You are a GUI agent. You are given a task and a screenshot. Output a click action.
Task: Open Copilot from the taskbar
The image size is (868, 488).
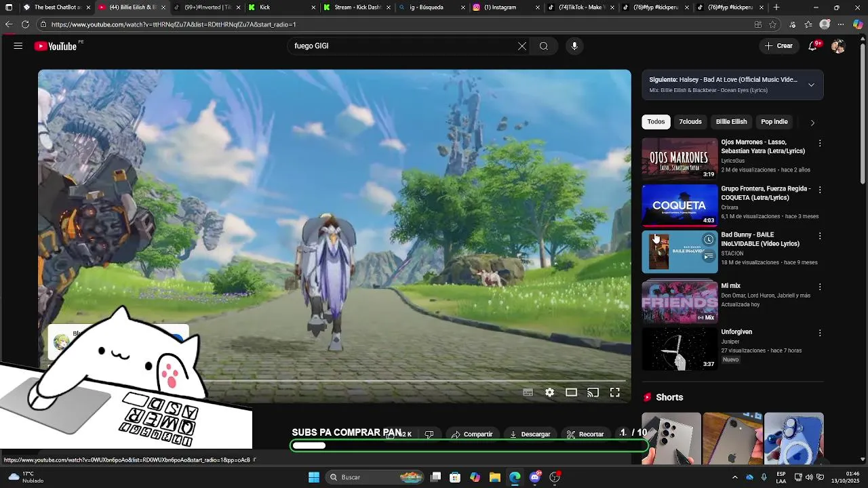click(475, 477)
